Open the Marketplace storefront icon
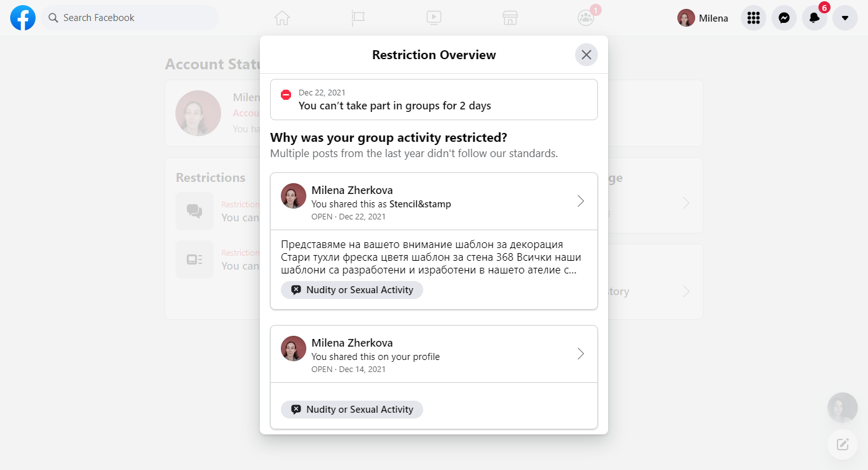Screen dimensions: 868x470 pos(510,18)
